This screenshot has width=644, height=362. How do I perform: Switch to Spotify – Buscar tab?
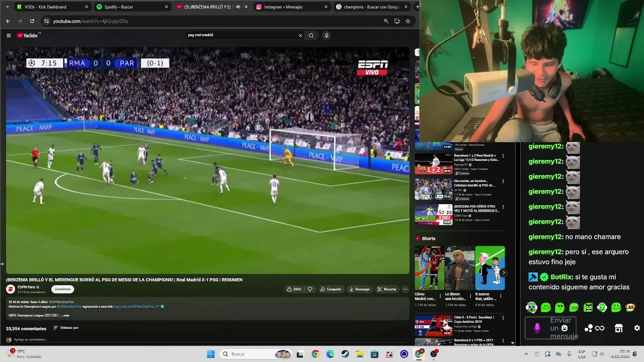point(132,7)
